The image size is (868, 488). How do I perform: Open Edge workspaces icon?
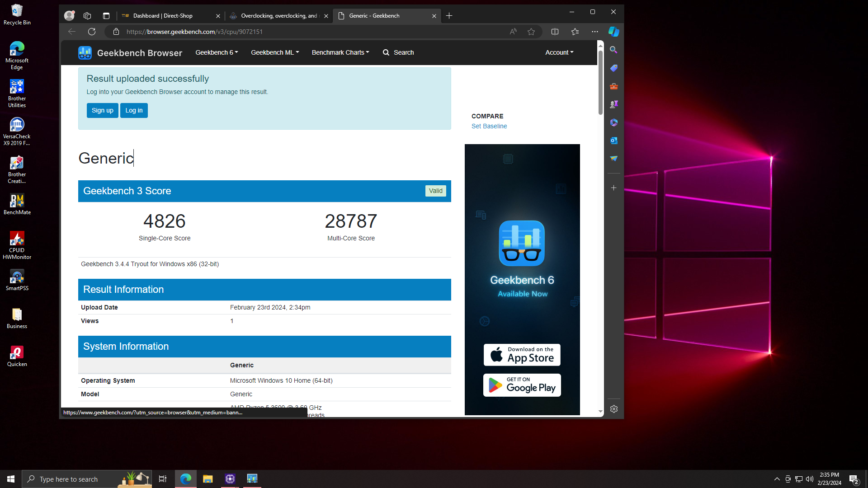[x=87, y=16]
